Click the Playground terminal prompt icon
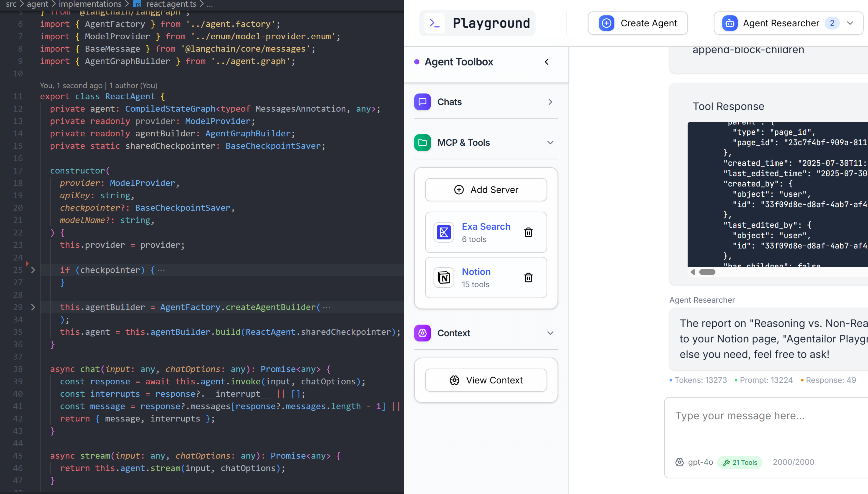 pyautogui.click(x=435, y=23)
